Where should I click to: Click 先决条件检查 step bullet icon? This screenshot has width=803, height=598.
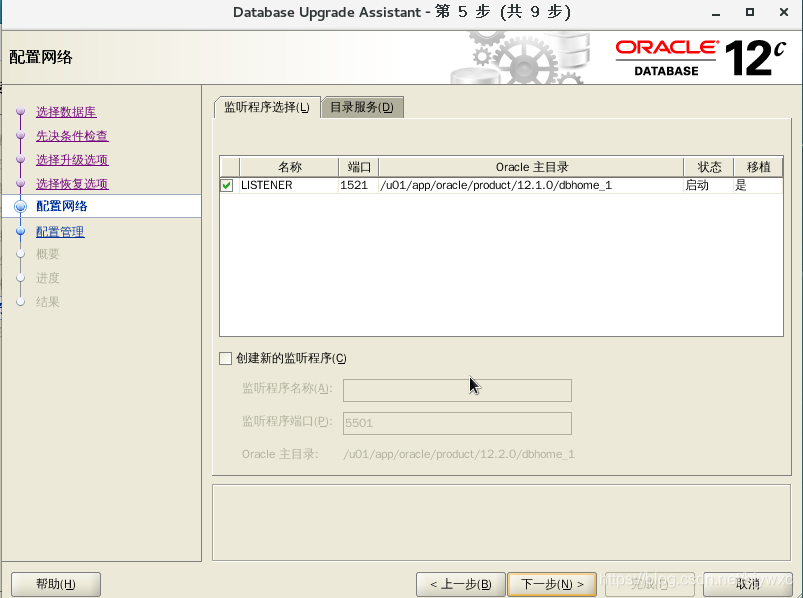pos(20,135)
